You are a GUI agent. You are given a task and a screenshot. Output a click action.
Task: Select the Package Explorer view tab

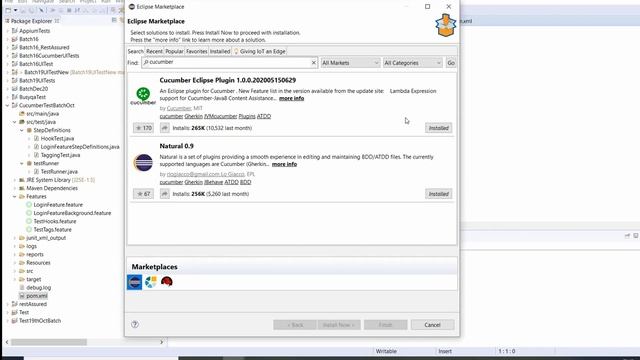click(x=32, y=21)
